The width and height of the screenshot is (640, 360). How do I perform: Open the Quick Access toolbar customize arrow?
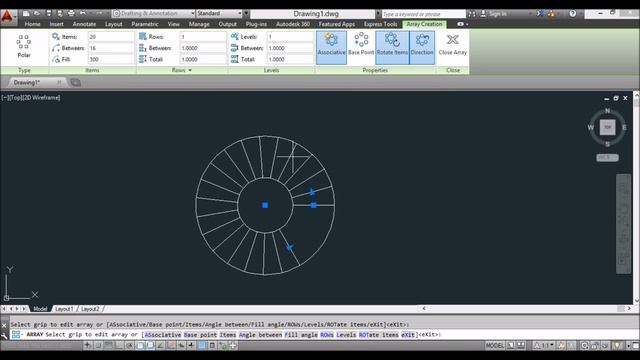[x=246, y=13]
